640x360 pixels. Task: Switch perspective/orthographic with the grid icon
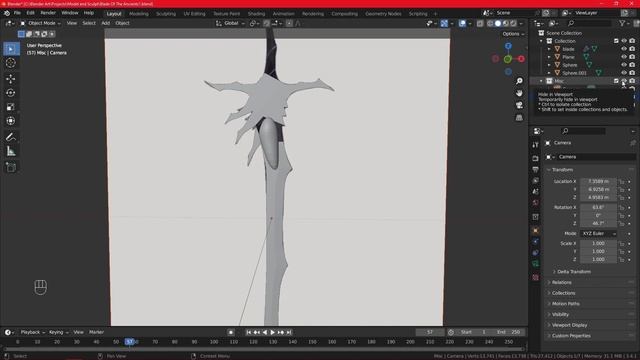(519, 118)
